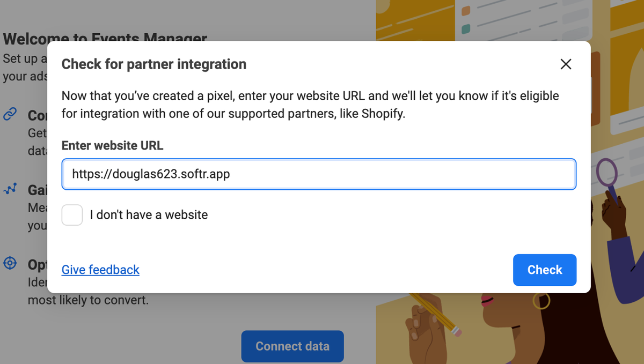644x364 pixels.
Task: Click the gold hoop earring in illustration
Action: [x=541, y=301]
